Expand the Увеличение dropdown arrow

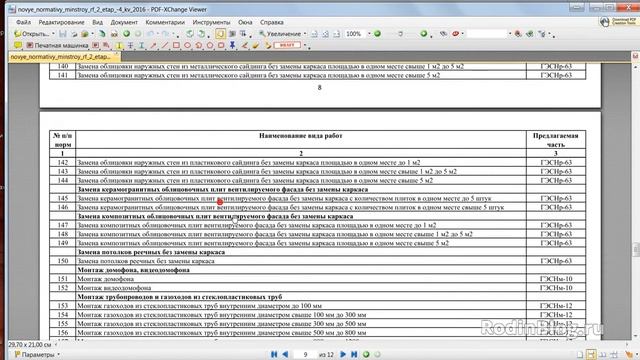coord(305,34)
